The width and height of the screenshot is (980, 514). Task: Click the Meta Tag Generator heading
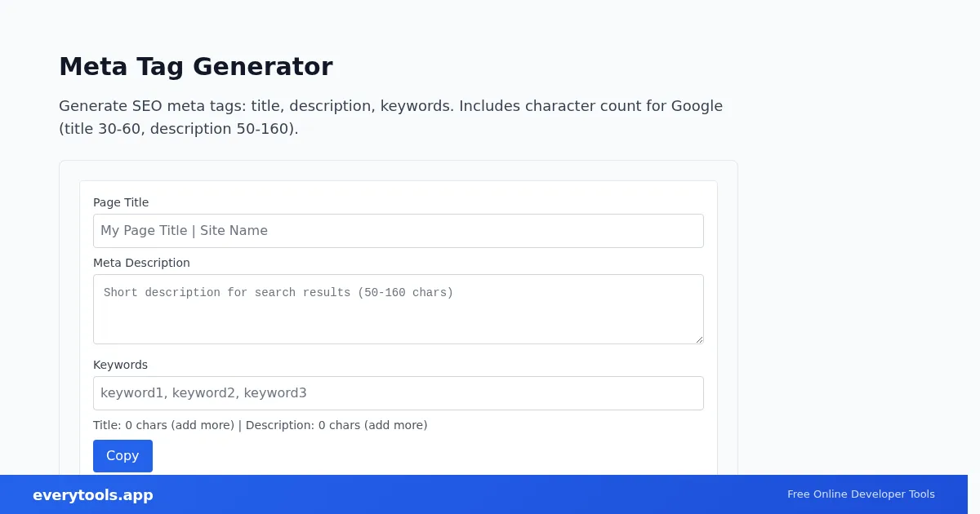(196, 66)
